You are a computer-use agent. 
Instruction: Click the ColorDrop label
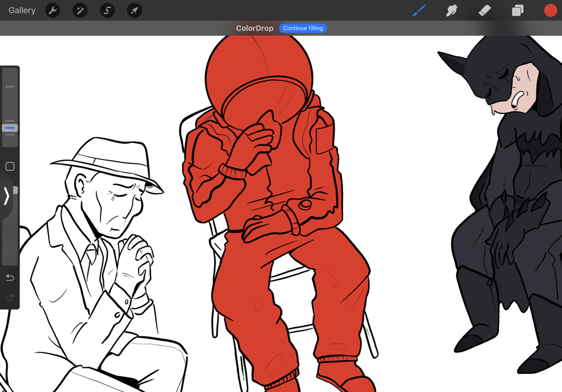point(254,28)
